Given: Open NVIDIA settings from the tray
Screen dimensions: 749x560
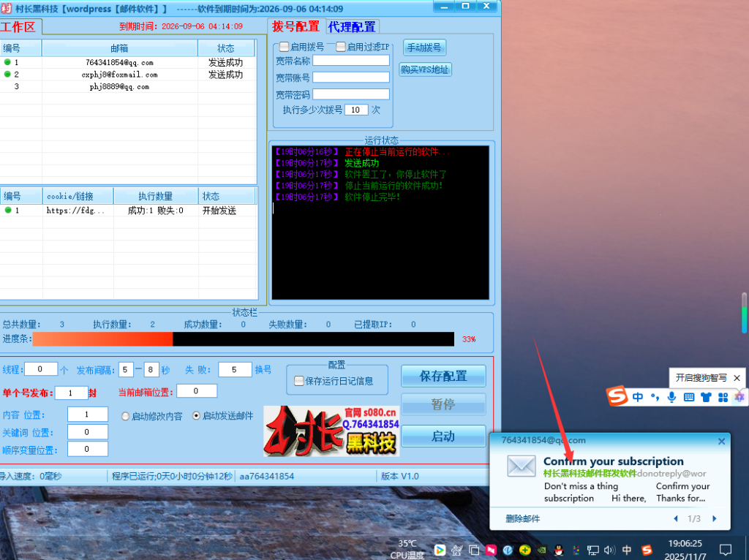Looking at the screenshot, I should (541, 550).
